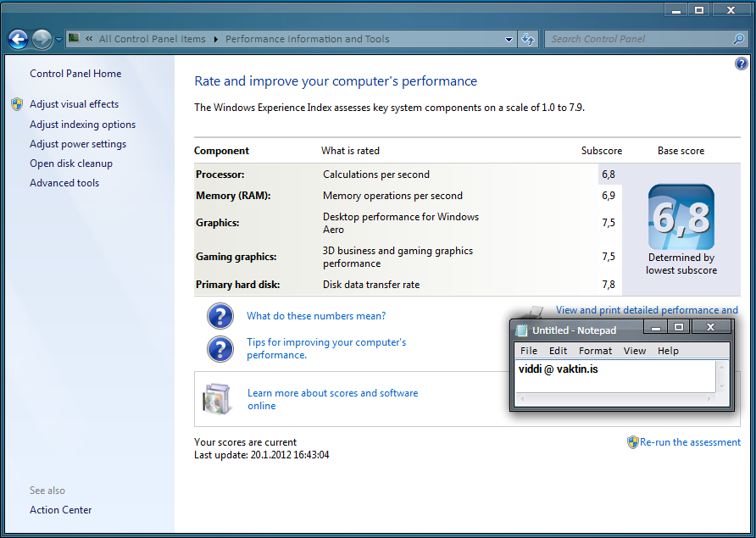
Task: Open the File menu in Notepad
Action: click(x=529, y=351)
